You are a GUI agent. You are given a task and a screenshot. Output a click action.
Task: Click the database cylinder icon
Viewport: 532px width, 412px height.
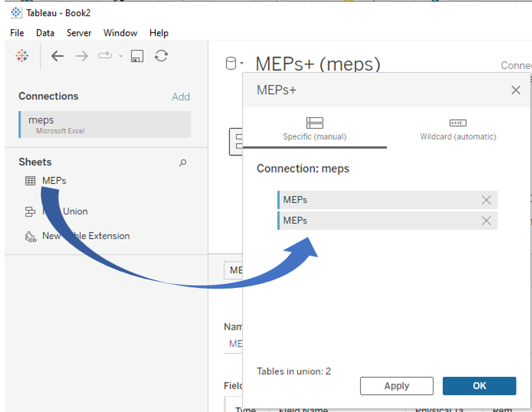coord(231,63)
